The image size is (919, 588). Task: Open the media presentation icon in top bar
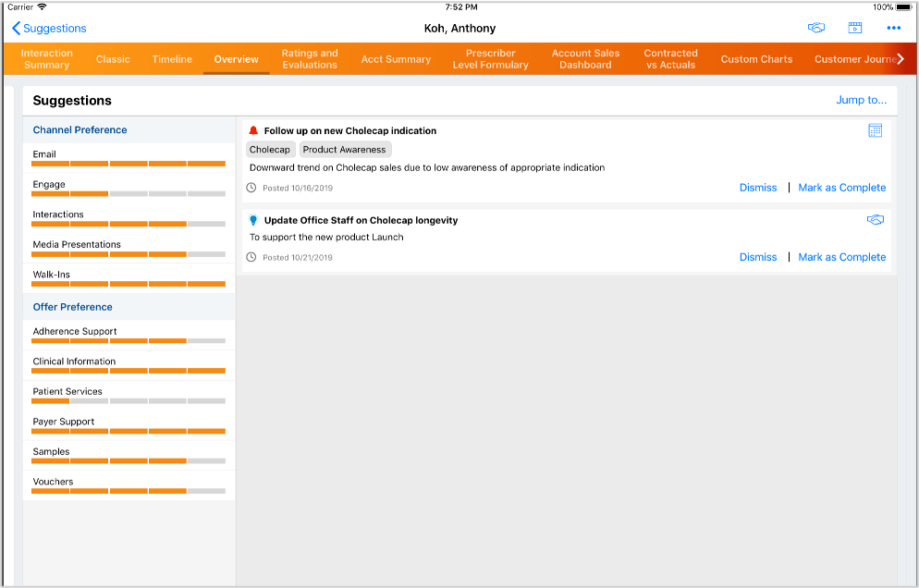tap(855, 28)
